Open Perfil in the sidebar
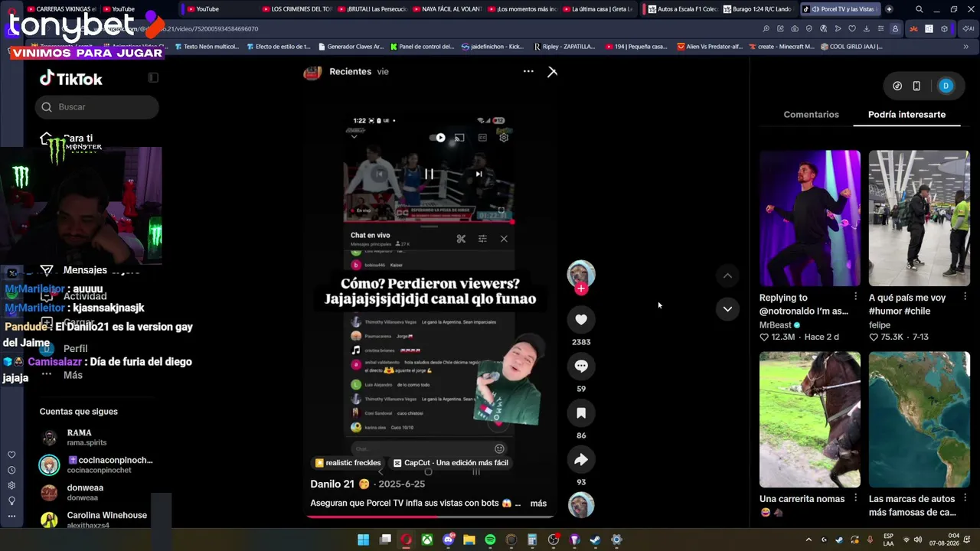This screenshot has height=551, width=980. pyautogui.click(x=75, y=349)
